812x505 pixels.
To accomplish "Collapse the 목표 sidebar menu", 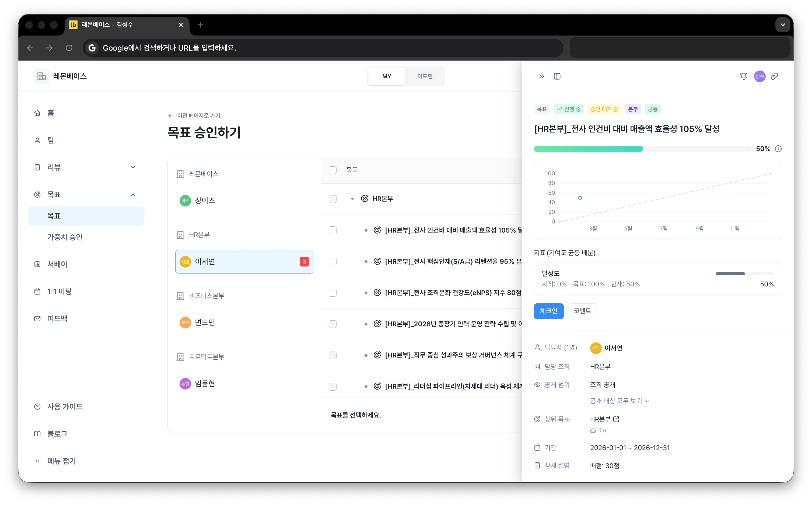I will pyautogui.click(x=133, y=195).
